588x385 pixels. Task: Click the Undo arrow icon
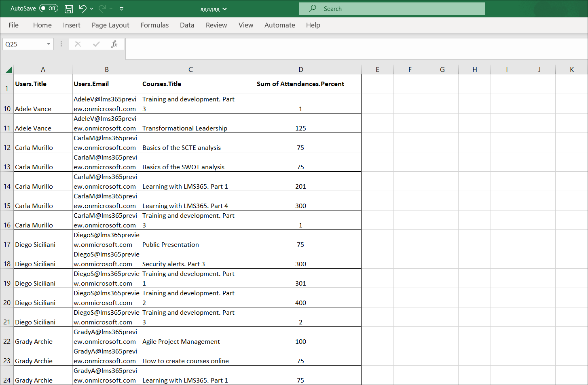pos(83,8)
